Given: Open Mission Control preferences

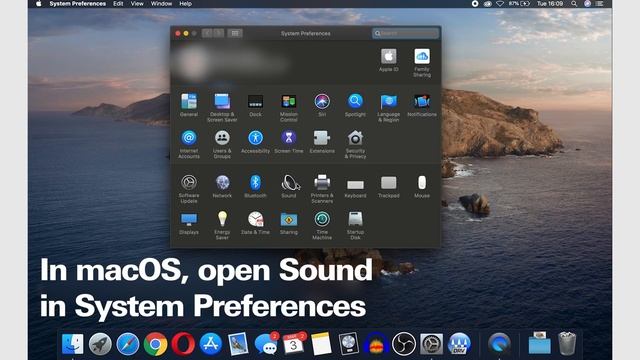Looking at the screenshot, I should [x=289, y=108].
